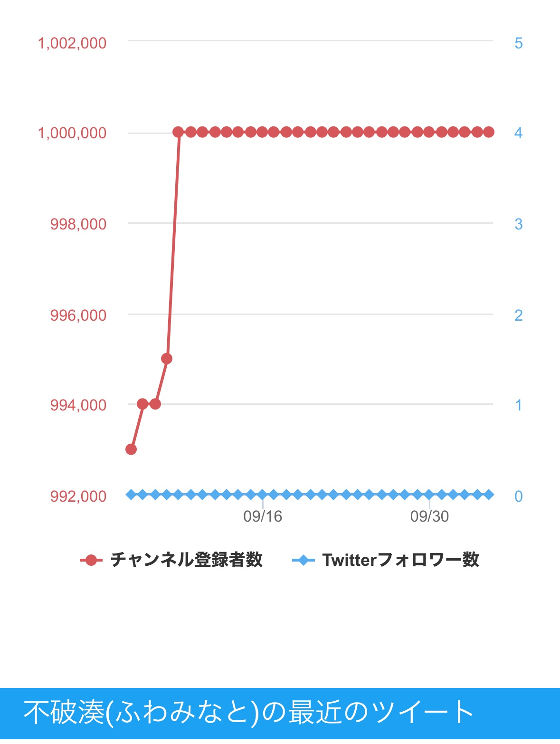Click the 1,002,000 left axis label
The width and height of the screenshot is (560, 744).
coord(72,43)
